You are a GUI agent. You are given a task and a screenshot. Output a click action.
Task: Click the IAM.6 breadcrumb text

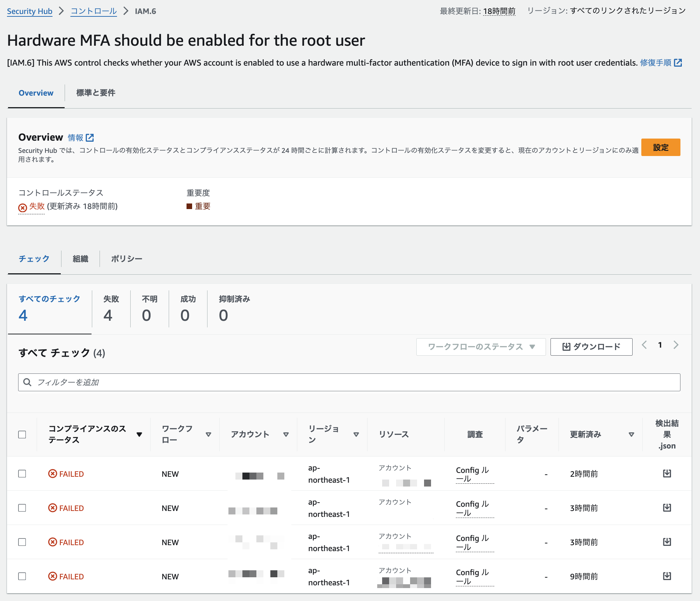[x=145, y=11]
